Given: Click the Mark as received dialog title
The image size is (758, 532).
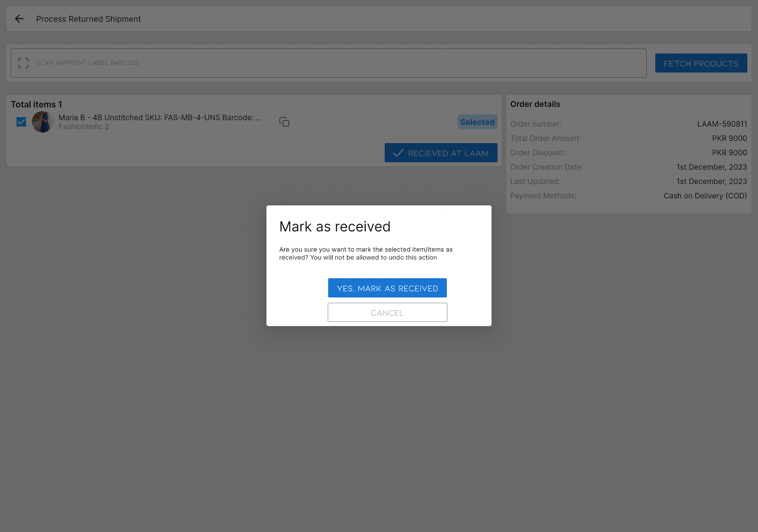Looking at the screenshot, I should pos(335,227).
